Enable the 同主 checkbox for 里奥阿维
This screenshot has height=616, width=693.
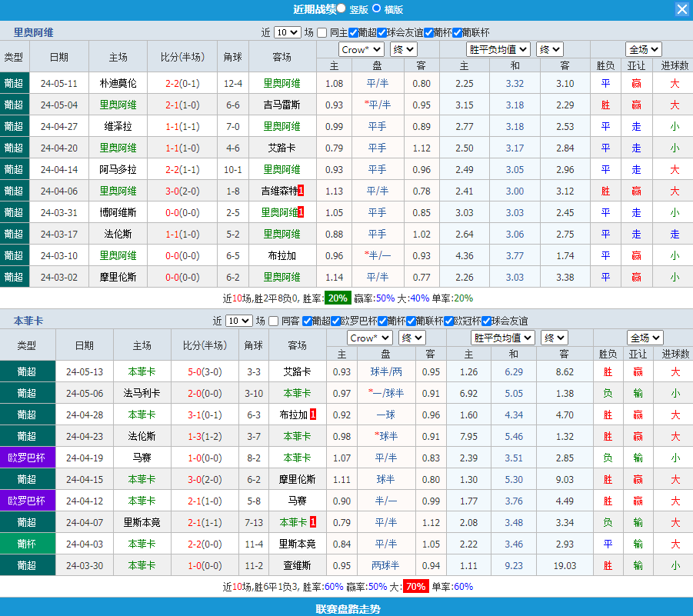pyautogui.click(x=323, y=32)
